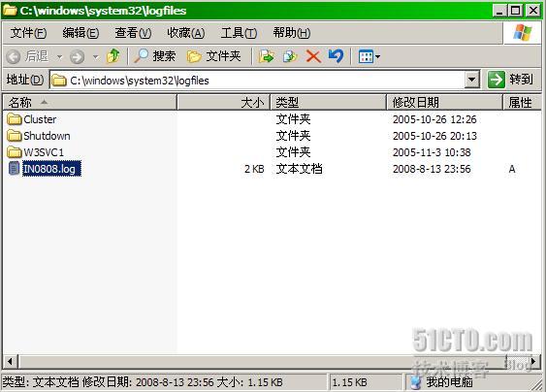
Task: Click the horizontal scrollbar right arrow
Action: (x=533, y=361)
